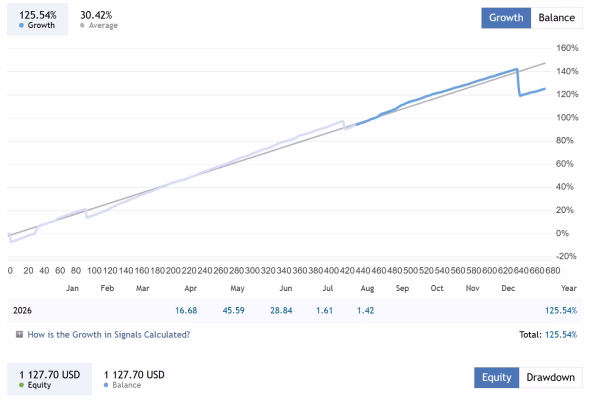Toggle the Drawdown view button
The height and width of the screenshot is (400, 590).
pos(550,377)
